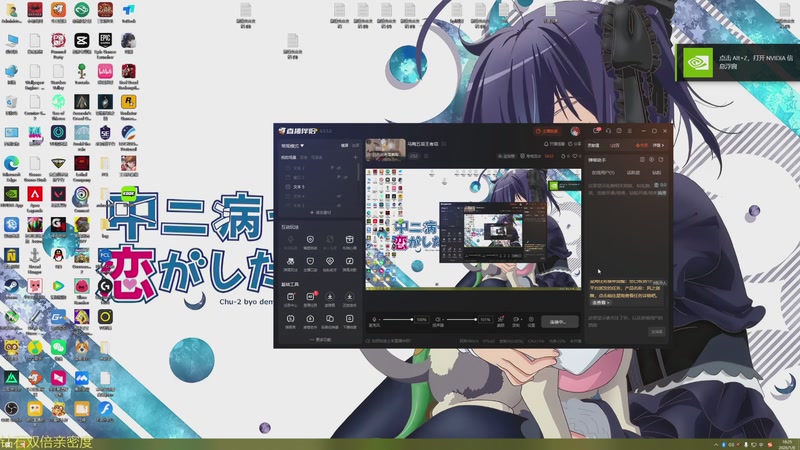Mute the speaker icon in bottom bar
This screenshot has width=800, height=450.
click(438, 319)
